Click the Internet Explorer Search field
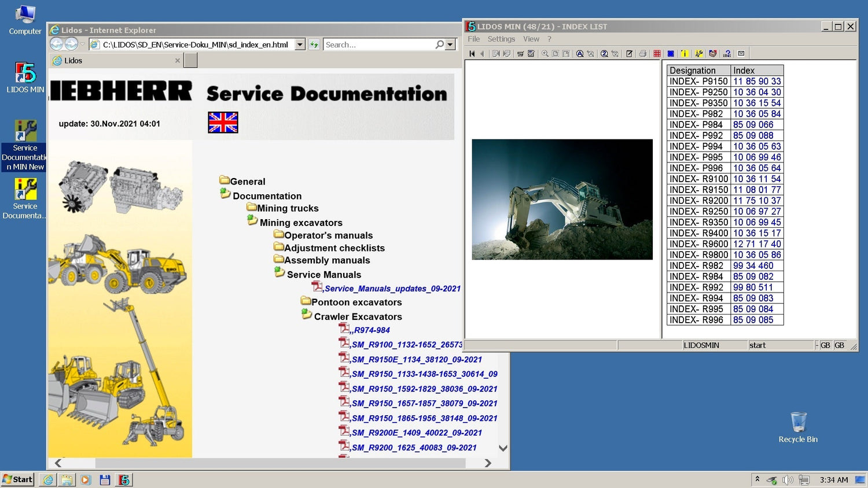 pyautogui.click(x=378, y=45)
